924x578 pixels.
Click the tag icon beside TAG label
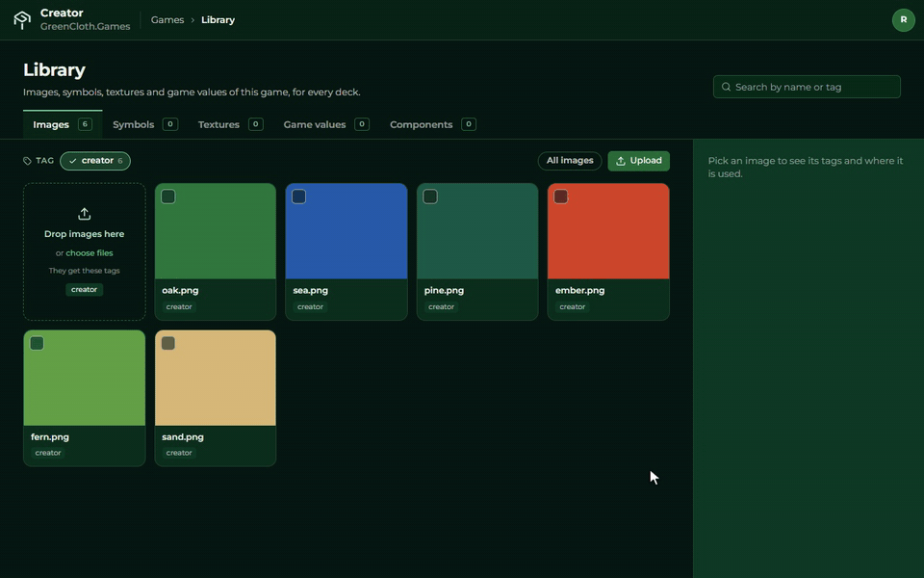[x=27, y=161]
